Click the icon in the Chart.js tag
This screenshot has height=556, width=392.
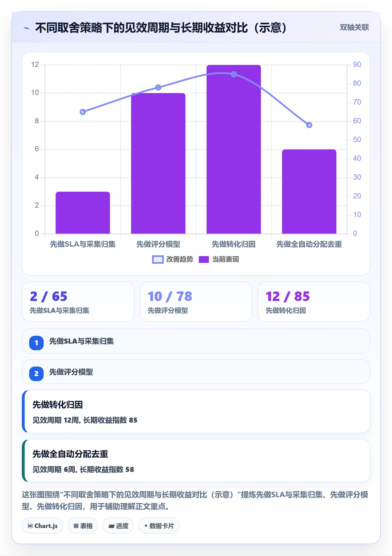point(30,526)
